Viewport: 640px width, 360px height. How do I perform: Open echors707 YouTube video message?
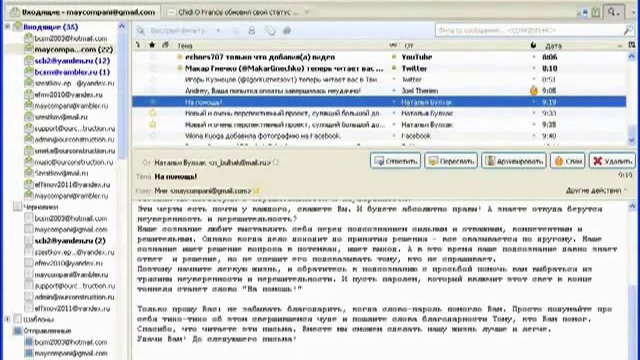pyautogui.click(x=260, y=57)
